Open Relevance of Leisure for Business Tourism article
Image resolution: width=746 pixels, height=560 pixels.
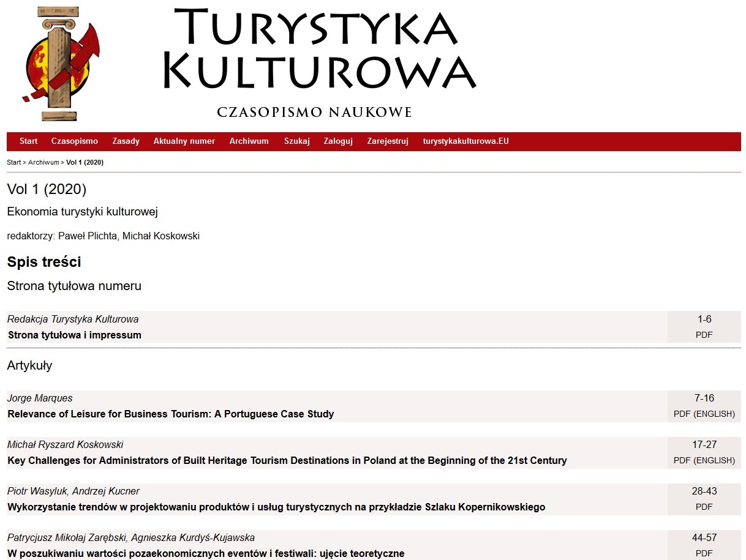pos(171,414)
